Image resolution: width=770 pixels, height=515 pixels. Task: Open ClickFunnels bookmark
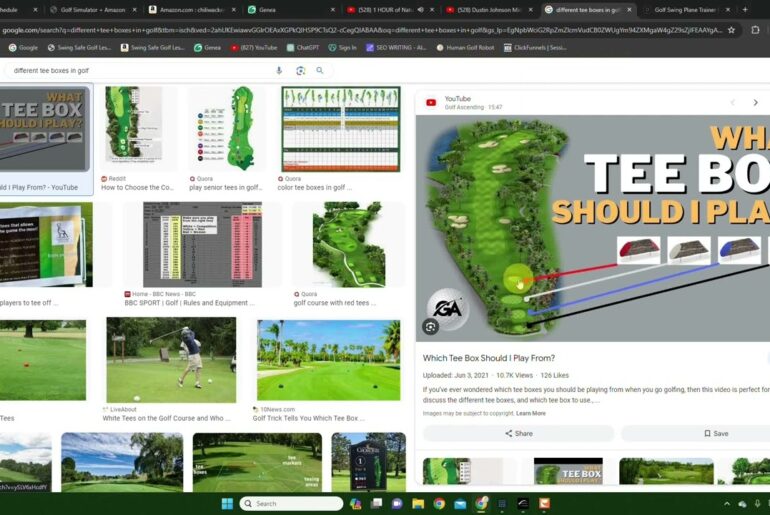coord(535,48)
